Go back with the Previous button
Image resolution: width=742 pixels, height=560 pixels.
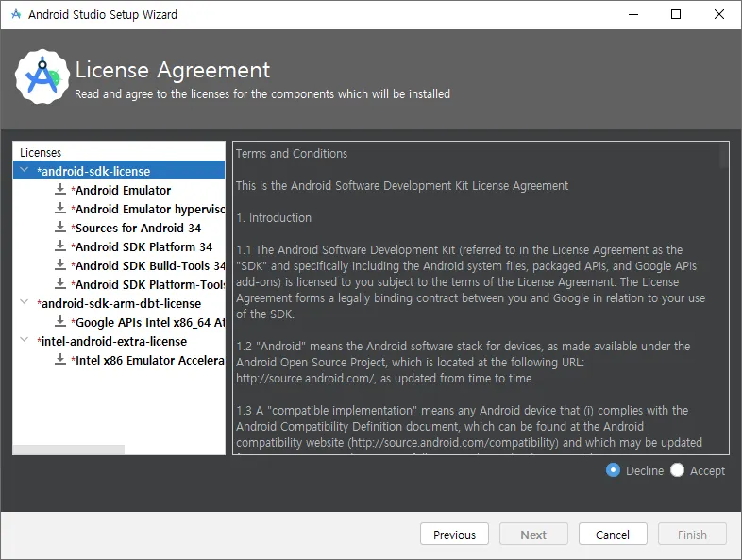point(454,535)
